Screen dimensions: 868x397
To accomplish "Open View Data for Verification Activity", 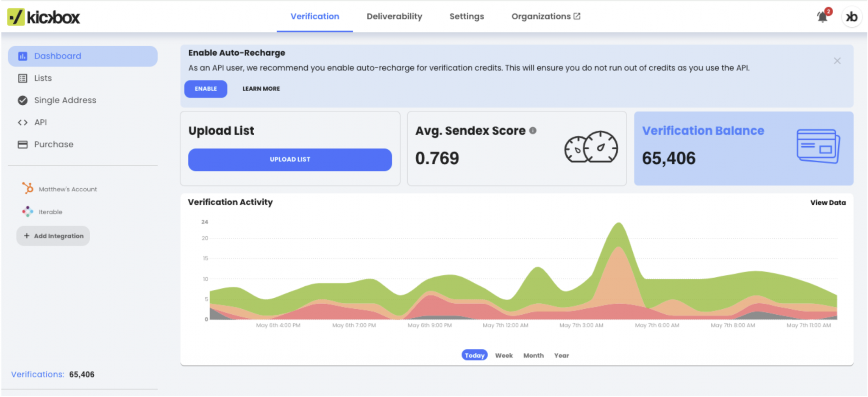I will coord(827,202).
